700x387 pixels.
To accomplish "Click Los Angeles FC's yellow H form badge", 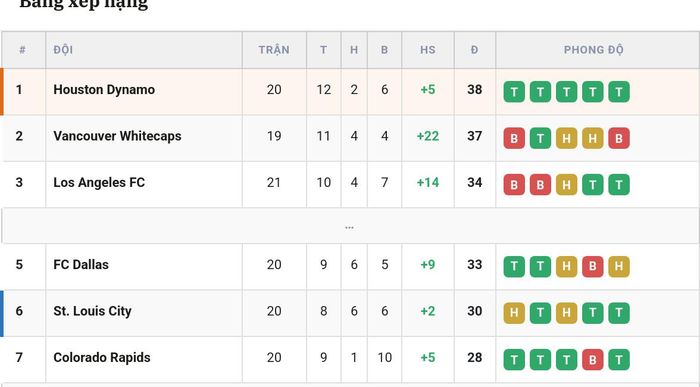I will (x=566, y=185).
